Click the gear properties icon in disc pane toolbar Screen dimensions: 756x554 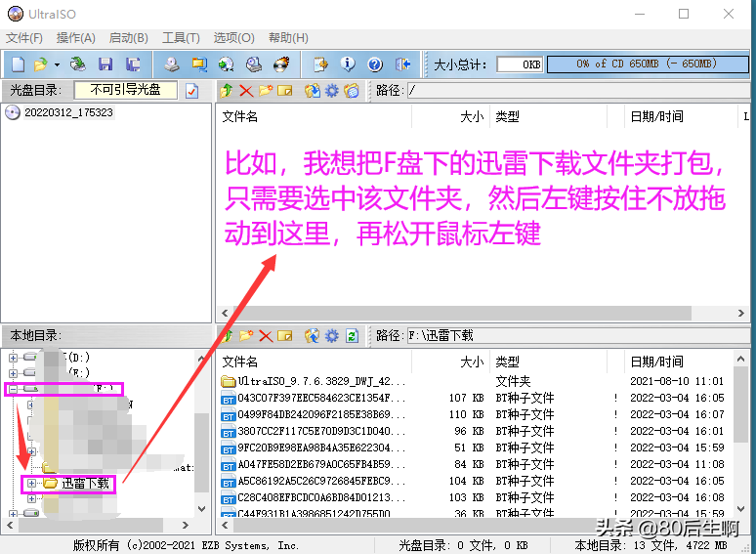[x=332, y=91]
